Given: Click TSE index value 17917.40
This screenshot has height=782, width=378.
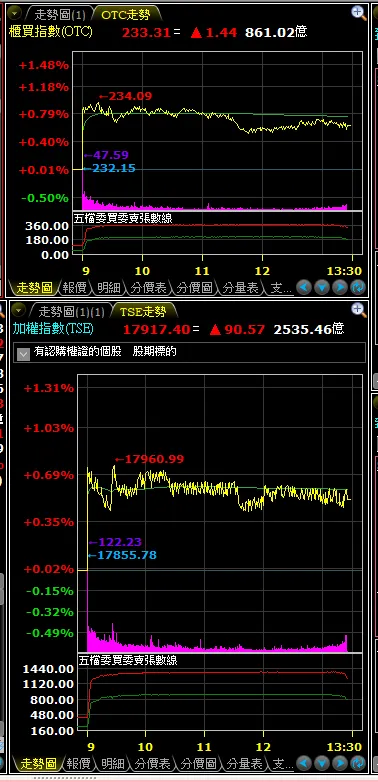Looking at the screenshot, I should 157,329.
